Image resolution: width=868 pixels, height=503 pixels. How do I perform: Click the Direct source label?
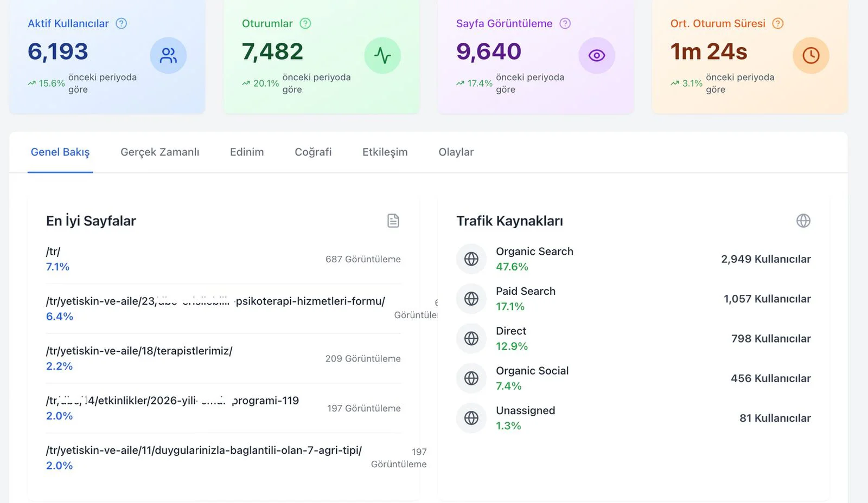(x=511, y=331)
